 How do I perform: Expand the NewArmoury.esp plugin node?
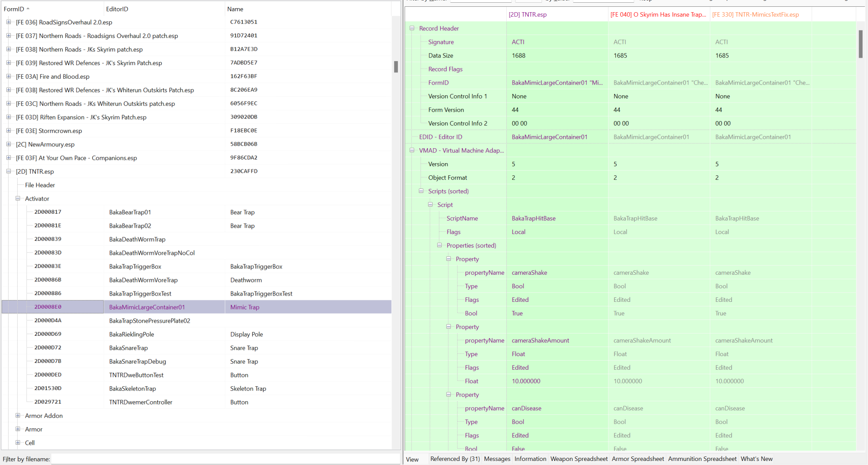click(x=9, y=144)
